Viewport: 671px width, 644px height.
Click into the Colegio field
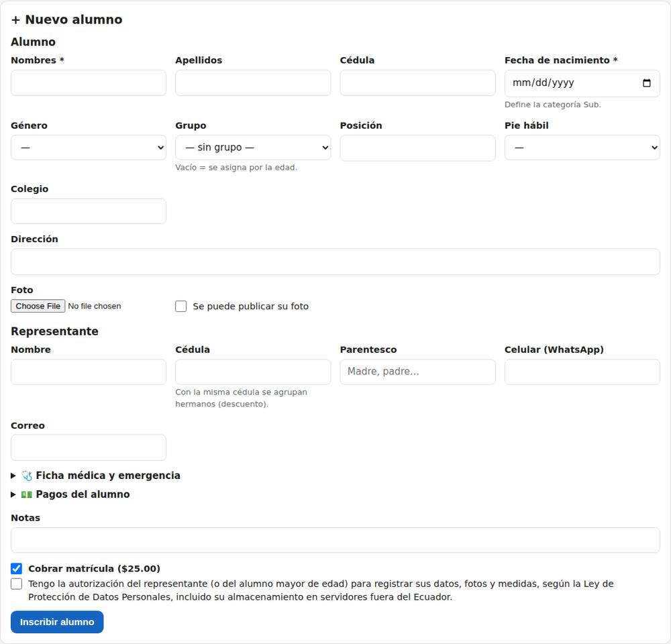coord(89,211)
